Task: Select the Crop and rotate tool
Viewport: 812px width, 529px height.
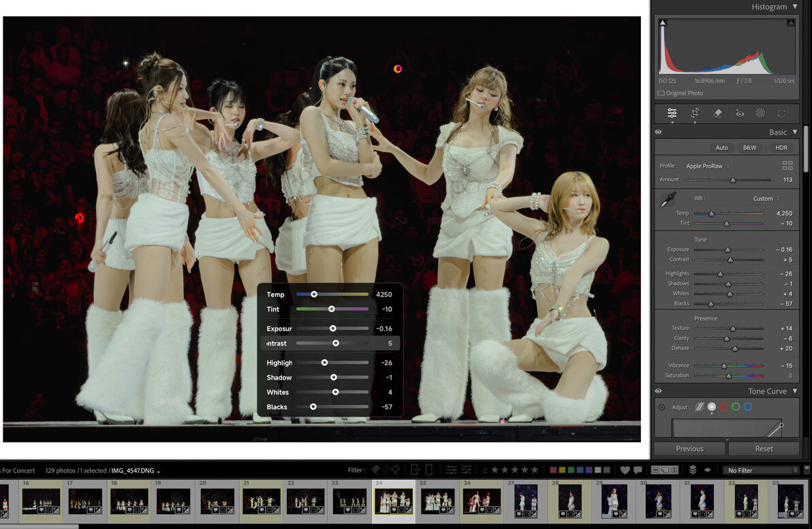Action: tap(695, 112)
